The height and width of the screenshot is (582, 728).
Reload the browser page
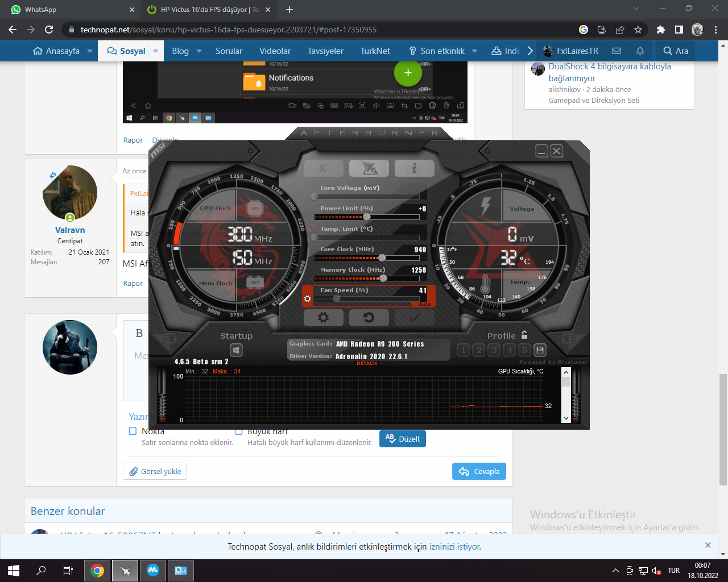click(x=49, y=30)
